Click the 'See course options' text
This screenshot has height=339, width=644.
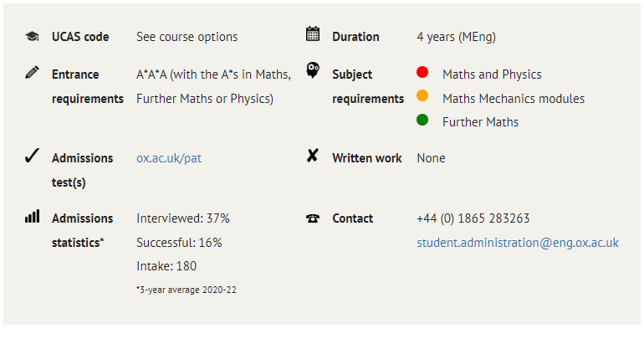pyautogui.click(x=187, y=37)
